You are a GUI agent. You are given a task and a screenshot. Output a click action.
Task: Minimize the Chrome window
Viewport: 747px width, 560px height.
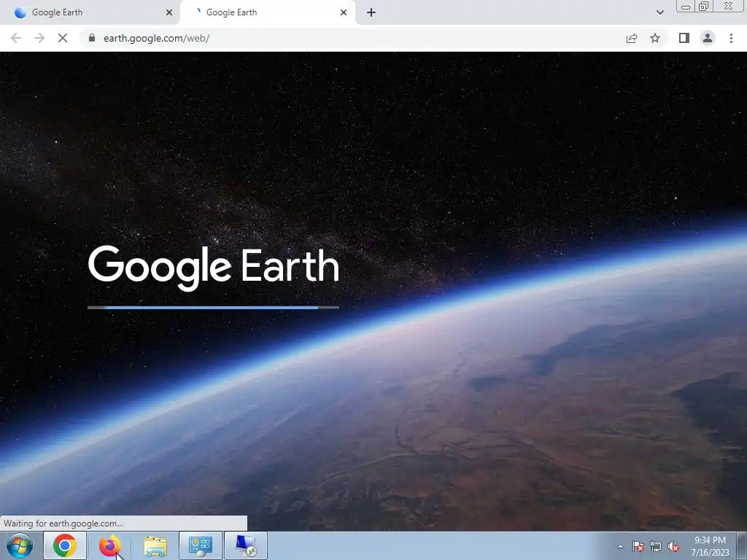686,6
